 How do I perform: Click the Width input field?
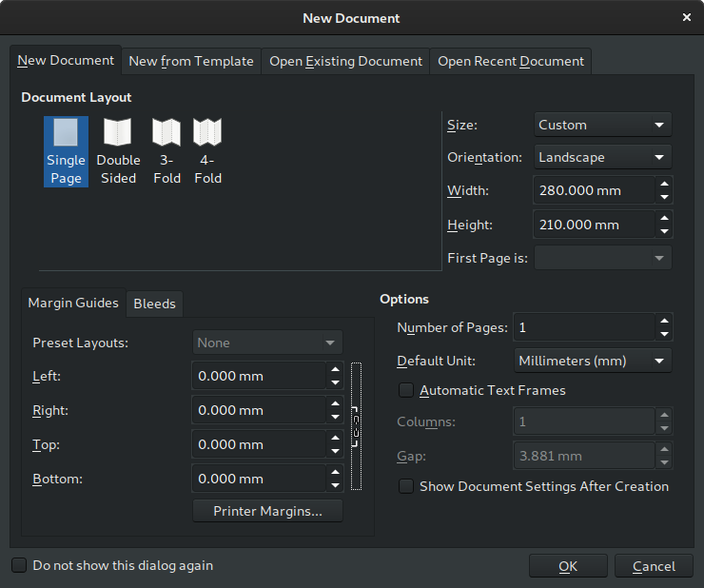click(595, 190)
